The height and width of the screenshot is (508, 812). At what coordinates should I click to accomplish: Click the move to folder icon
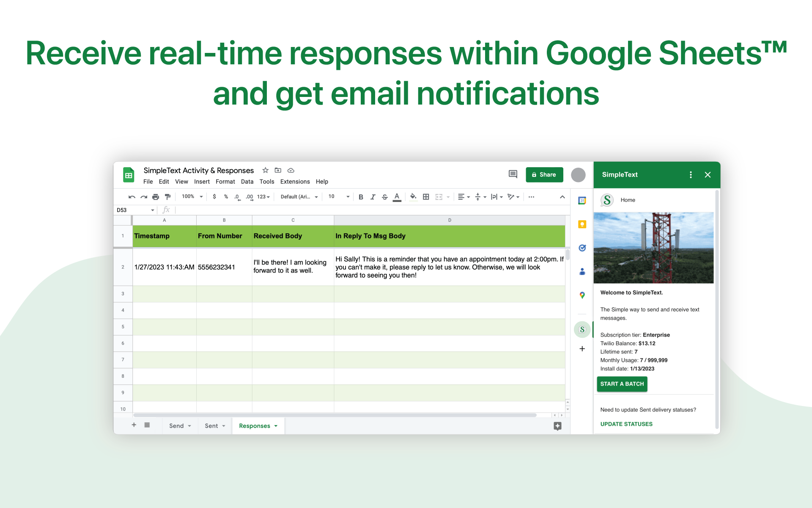[x=278, y=170]
